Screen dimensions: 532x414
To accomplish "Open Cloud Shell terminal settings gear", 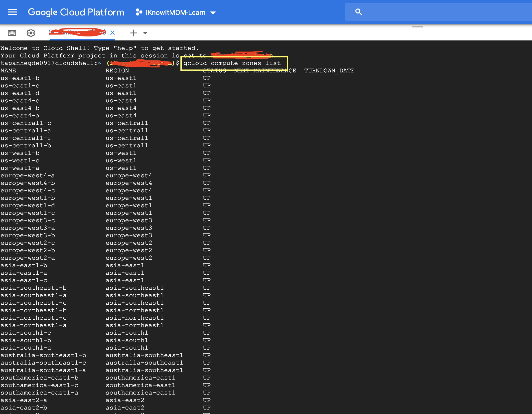I will pyautogui.click(x=31, y=33).
